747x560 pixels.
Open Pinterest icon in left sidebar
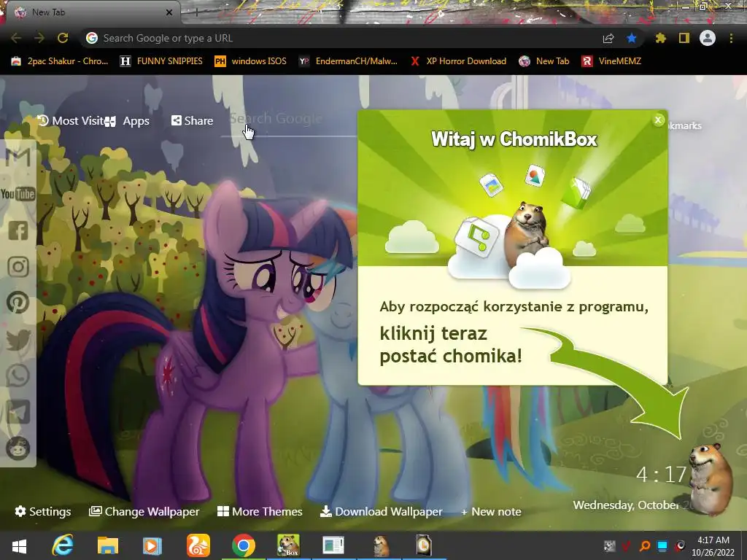click(x=18, y=303)
